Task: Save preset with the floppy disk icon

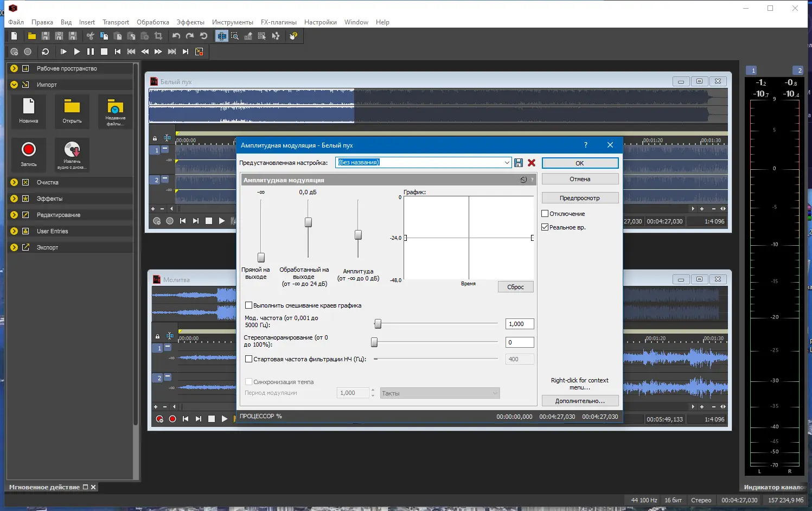Action: coord(519,163)
